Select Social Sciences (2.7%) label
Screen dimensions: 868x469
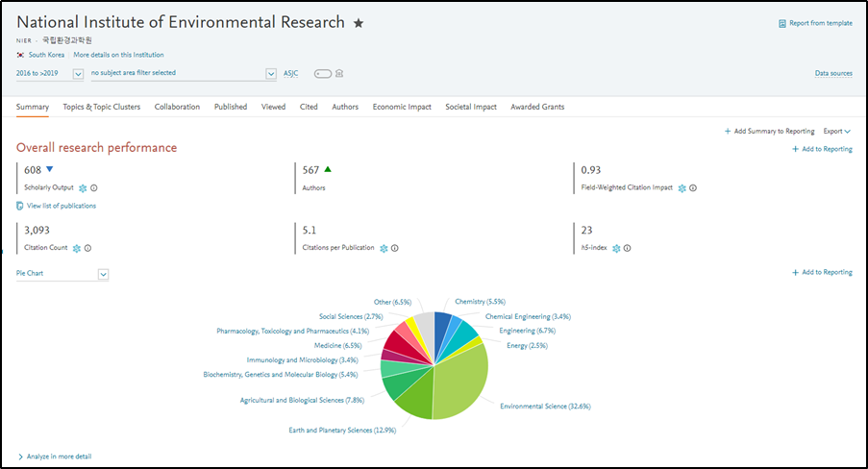pyautogui.click(x=351, y=317)
